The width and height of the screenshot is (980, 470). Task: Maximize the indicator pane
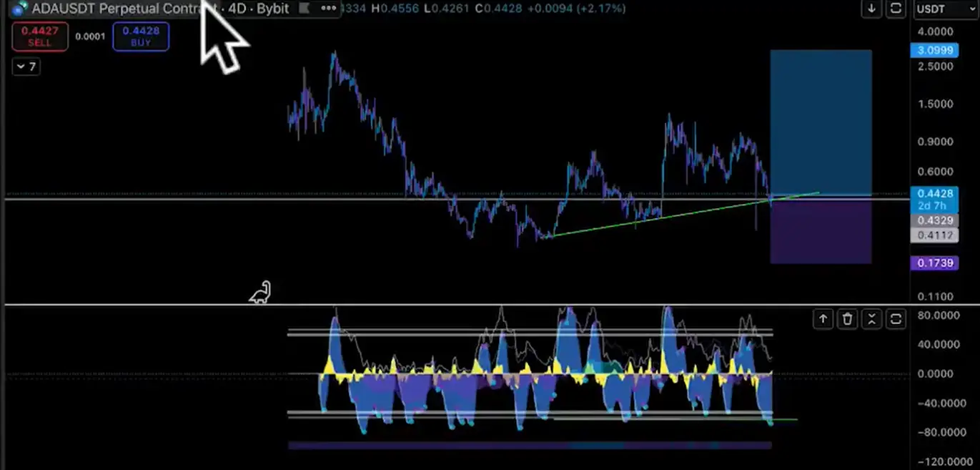(896, 319)
